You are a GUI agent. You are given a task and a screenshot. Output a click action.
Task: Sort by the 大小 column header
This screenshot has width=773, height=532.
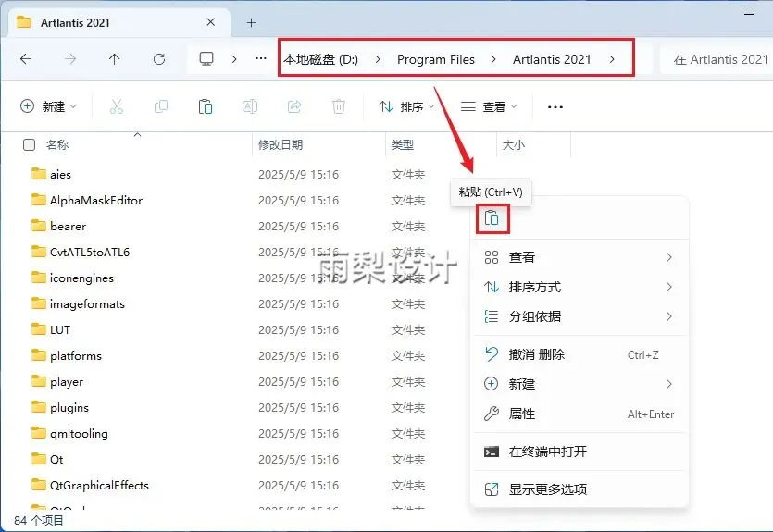pyautogui.click(x=513, y=145)
